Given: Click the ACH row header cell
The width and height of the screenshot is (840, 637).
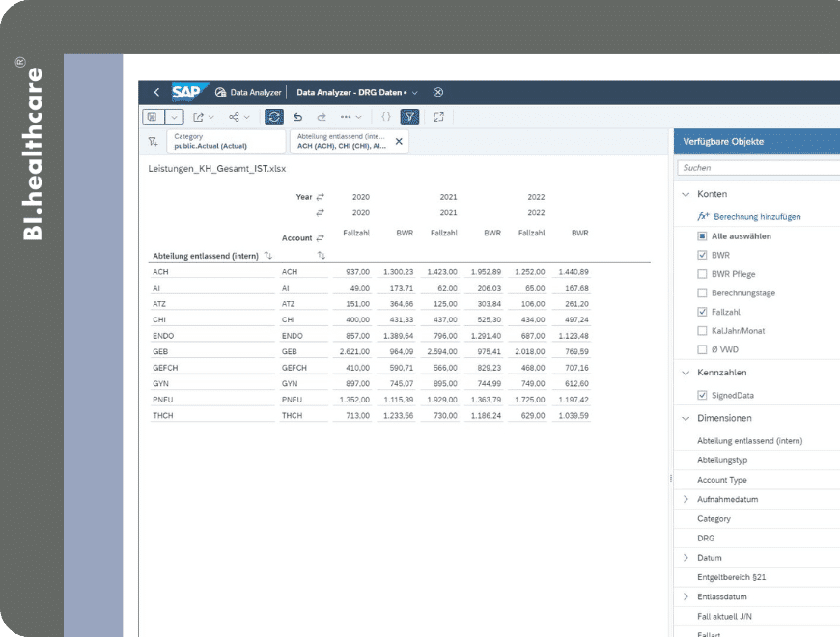Looking at the screenshot, I should [x=212, y=272].
